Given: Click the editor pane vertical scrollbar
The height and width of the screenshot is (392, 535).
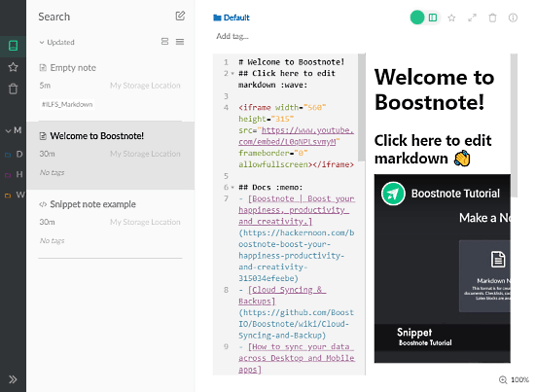Looking at the screenshot, I should pyautogui.click(x=361, y=107).
